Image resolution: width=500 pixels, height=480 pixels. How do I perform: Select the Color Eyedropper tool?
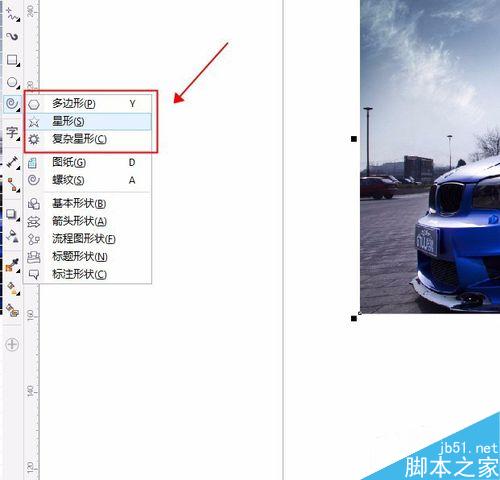click(x=13, y=266)
